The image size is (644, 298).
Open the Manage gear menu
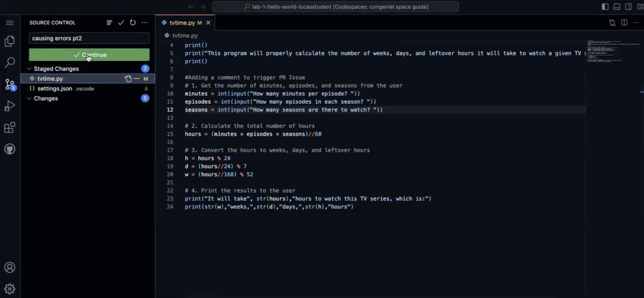point(10,289)
